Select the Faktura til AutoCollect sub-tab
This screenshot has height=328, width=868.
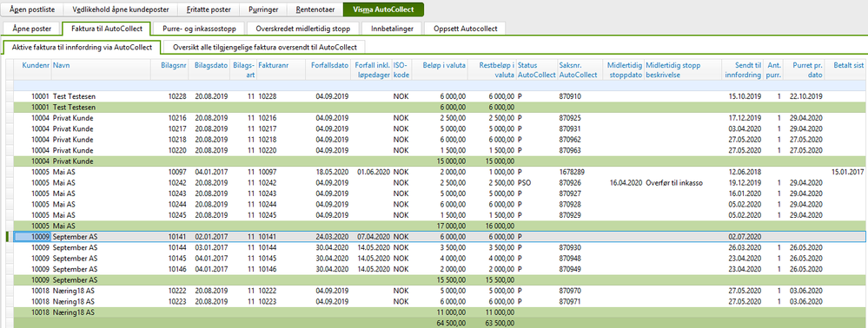click(106, 29)
